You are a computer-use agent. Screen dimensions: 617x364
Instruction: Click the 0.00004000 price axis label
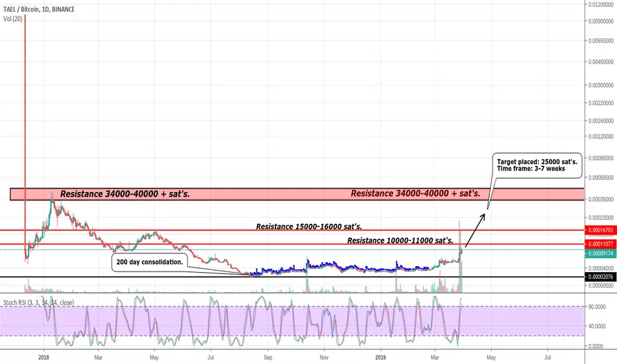(601, 269)
